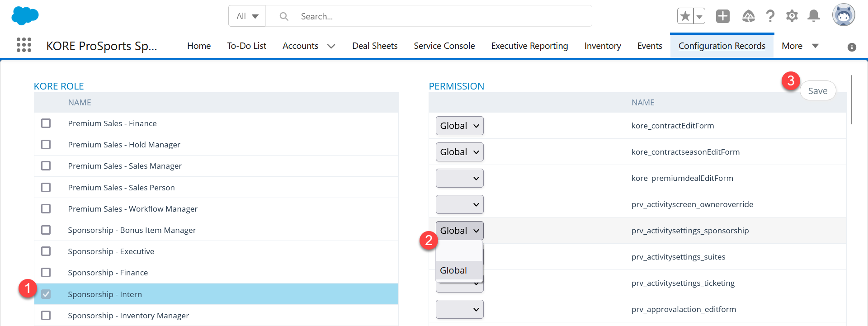Image resolution: width=868 pixels, height=326 pixels.
Task: Open dropdown for kore_contractEditForm permission
Action: [x=459, y=126]
